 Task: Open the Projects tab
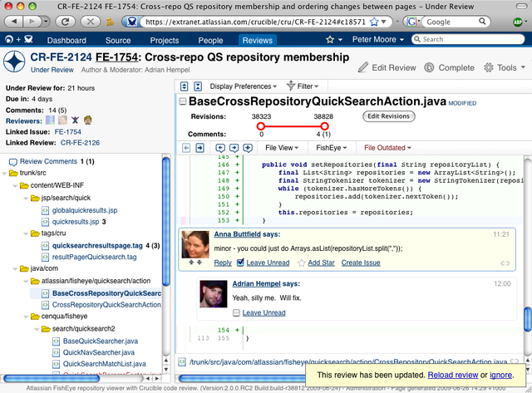(165, 40)
